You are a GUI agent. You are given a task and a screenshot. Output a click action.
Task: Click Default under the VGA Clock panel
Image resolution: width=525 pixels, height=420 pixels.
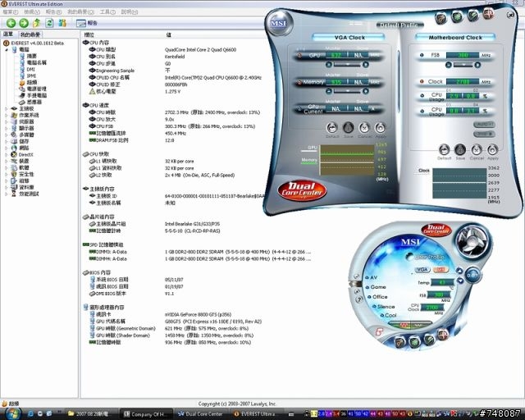[331, 130]
